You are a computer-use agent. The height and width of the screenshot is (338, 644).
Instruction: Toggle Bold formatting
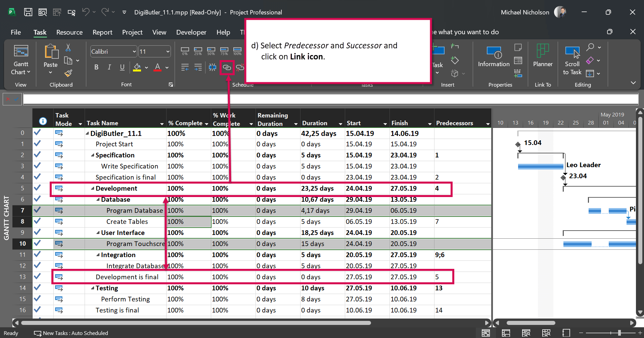[x=96, y=67]
